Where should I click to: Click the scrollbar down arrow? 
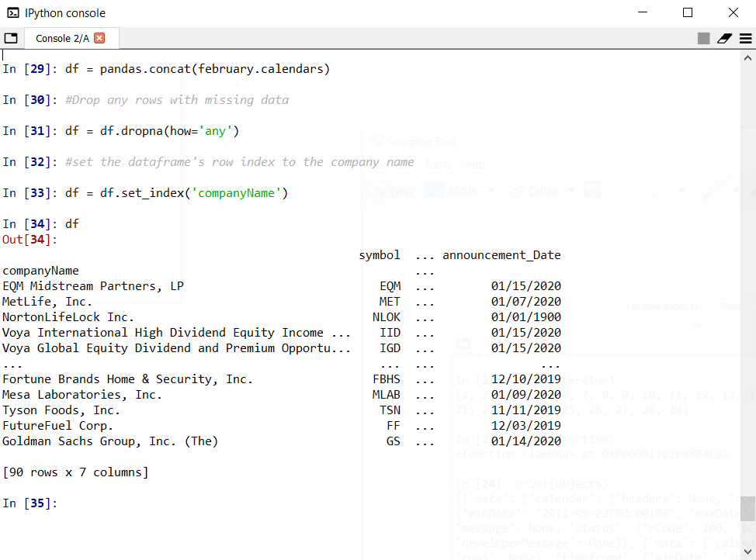747,551
